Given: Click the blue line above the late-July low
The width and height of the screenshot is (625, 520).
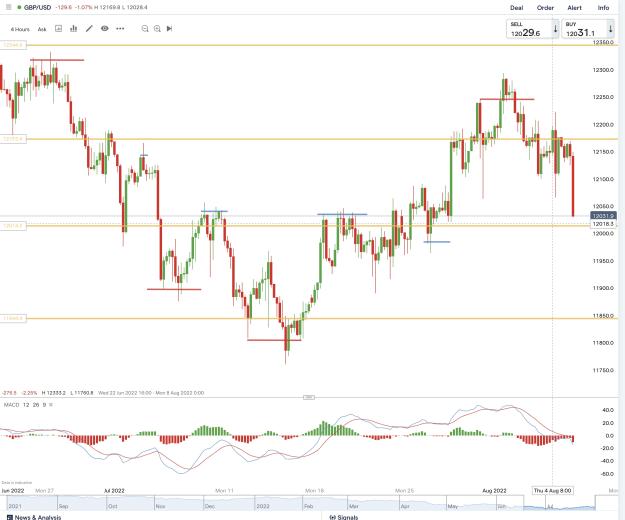Looking at the screenshot, I should [x=437, y=242].
